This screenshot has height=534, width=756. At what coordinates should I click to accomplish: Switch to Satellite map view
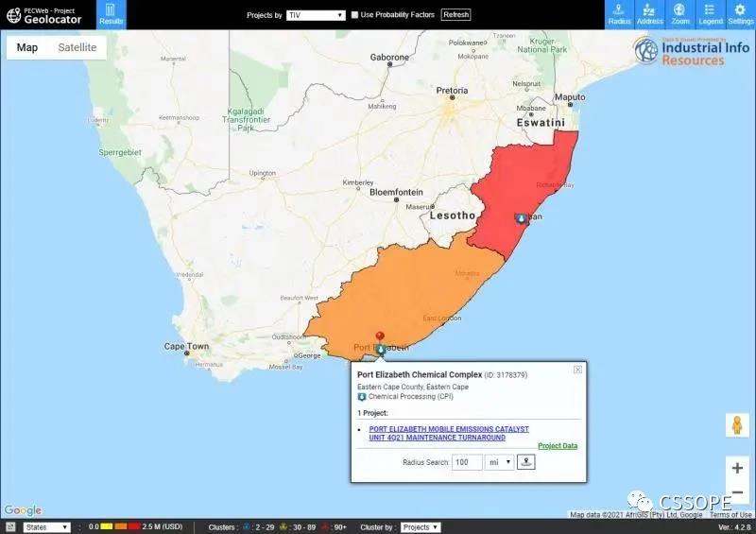[77, 47]
